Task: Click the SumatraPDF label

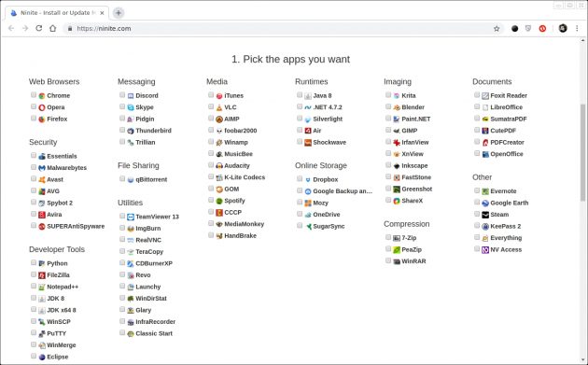Action: point(509,119)
